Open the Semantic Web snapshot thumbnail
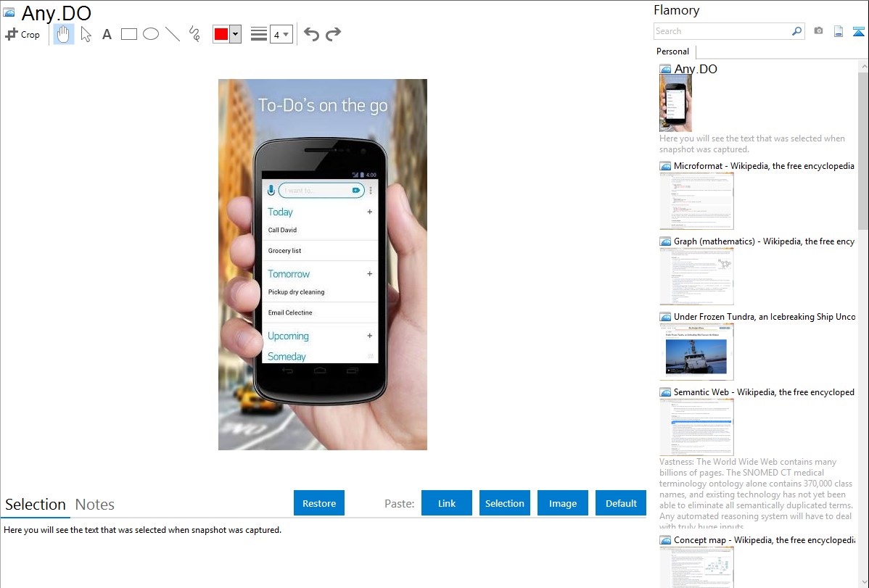The width and height of the screenshot is (869, 588). (x=696, y=427)
